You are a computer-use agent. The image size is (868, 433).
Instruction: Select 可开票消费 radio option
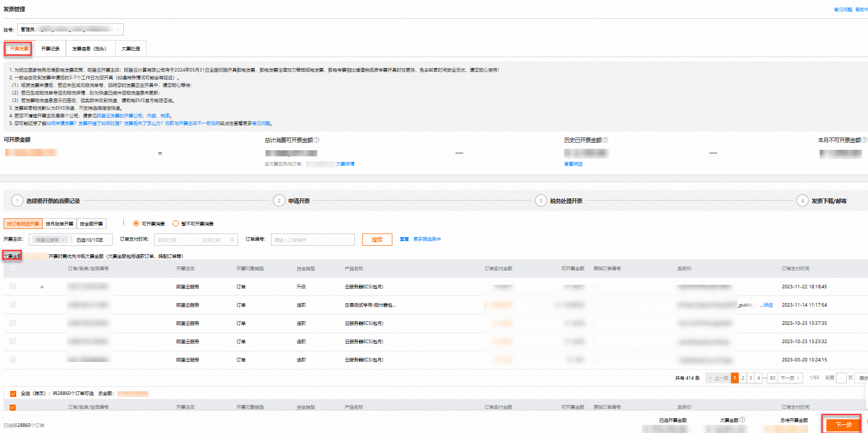click(x=136, y=223)
